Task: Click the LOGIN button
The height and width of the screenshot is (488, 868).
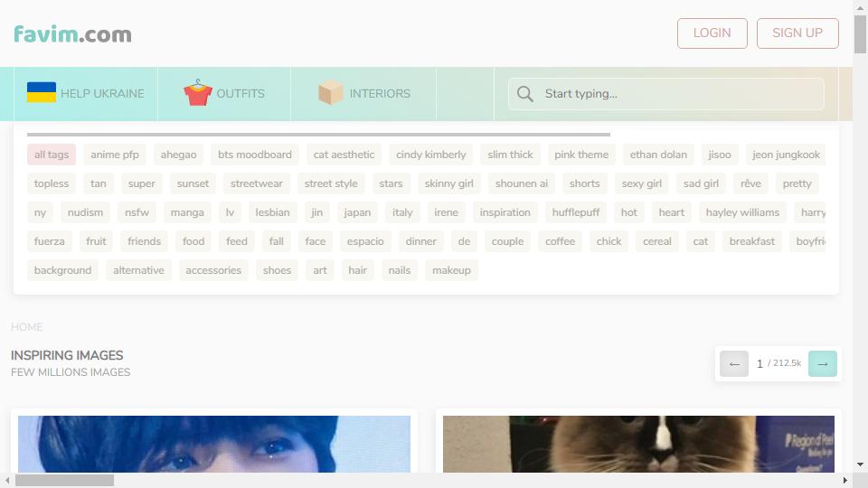Action: point(712,33)
